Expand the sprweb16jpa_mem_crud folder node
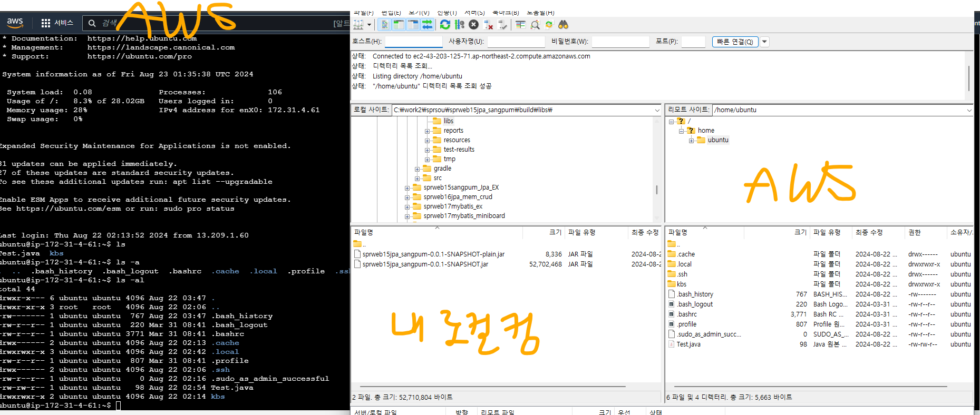980x415 pixels. click(x=407, y=197)
